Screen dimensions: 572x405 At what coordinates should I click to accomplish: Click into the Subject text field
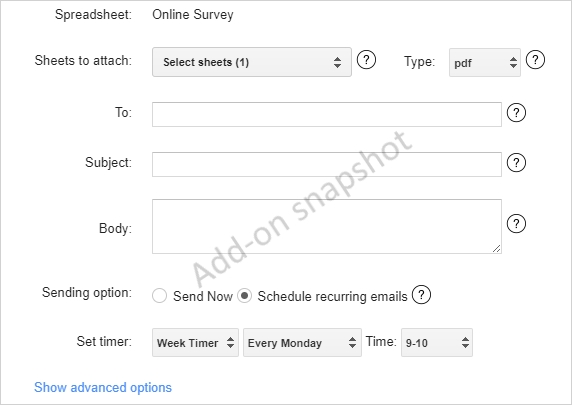[x=327, y=165]
